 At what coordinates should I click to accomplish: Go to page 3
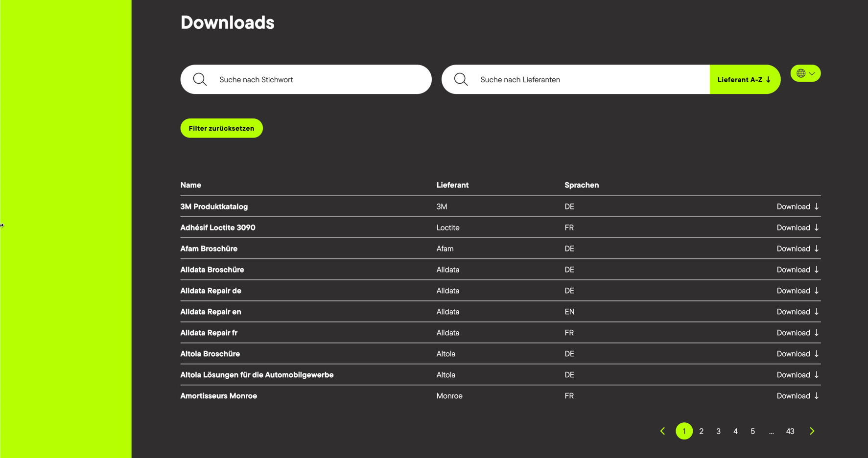point(718,431)
